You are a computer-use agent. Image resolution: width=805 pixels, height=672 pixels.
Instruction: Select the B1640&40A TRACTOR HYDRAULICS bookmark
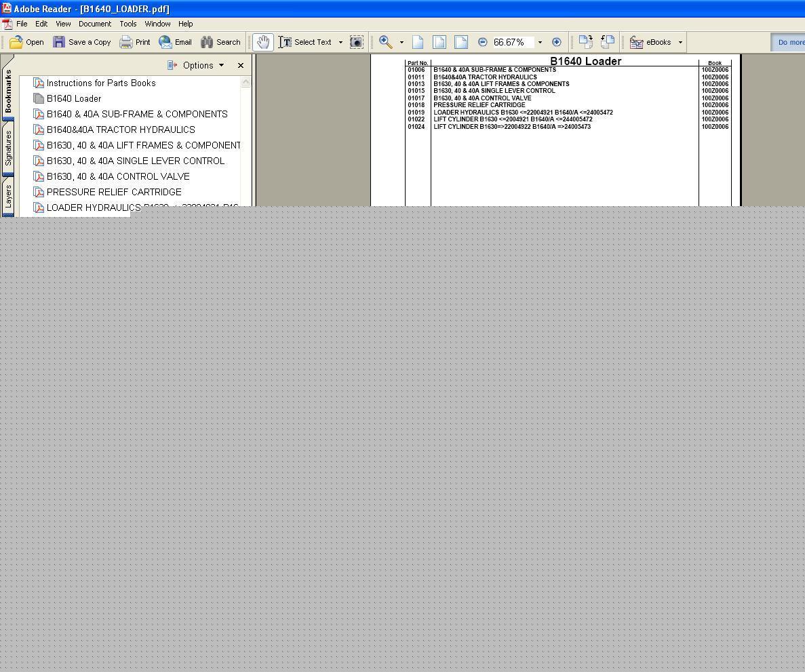121,130
